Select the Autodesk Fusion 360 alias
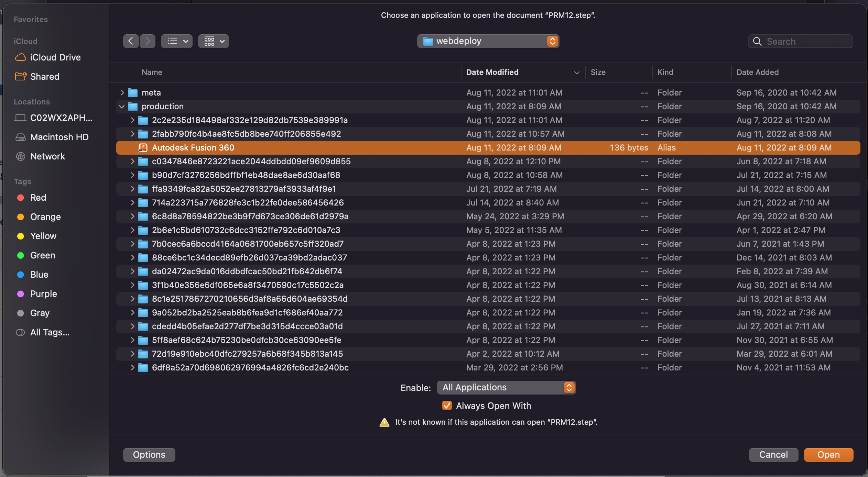This screenshot has height=477, width=868. pos(193,148)
